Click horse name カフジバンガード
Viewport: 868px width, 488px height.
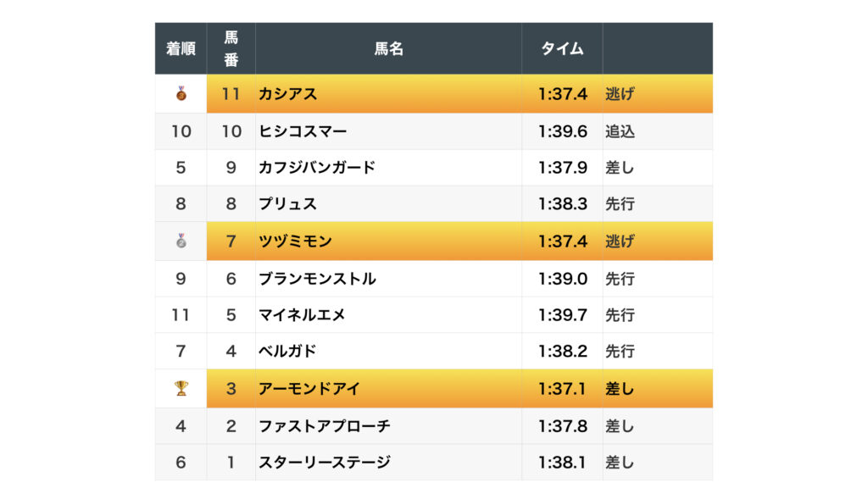pos(316,168)
